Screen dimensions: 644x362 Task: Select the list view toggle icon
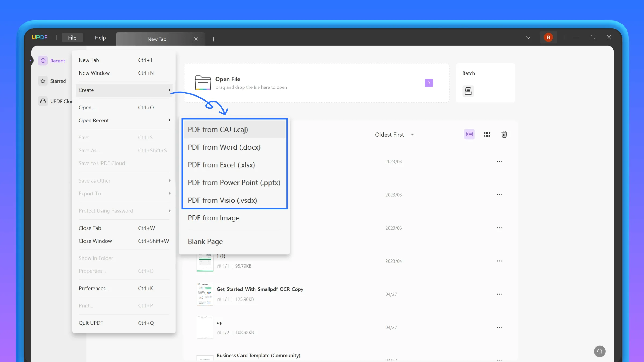pyautogui.click(x=469, y=134)
